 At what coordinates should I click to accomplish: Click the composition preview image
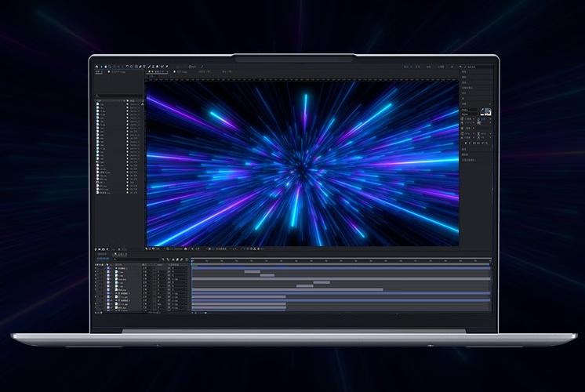tap(302, 163)
